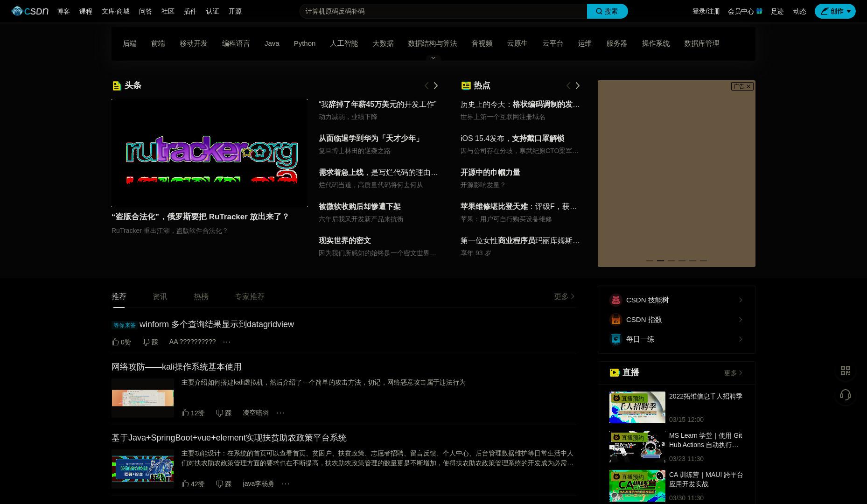Click the search magnifier button
This screenshot has height=504, width=867.
point(607,11)
